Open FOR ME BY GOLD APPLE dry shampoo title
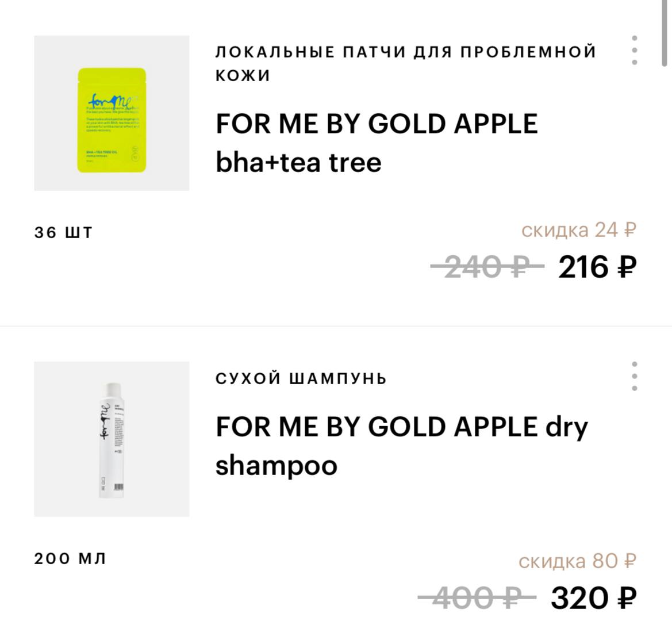This screenshot has width=672, height=621. click(402, 446)
